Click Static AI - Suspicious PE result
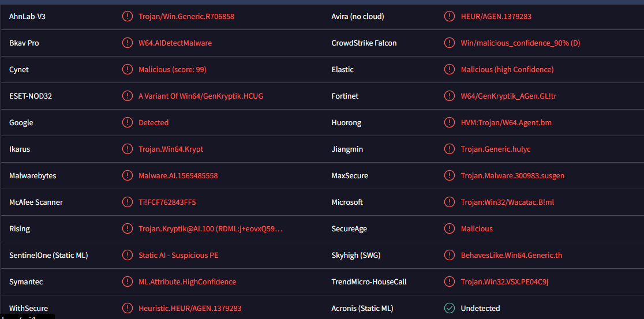 [178, 256]
